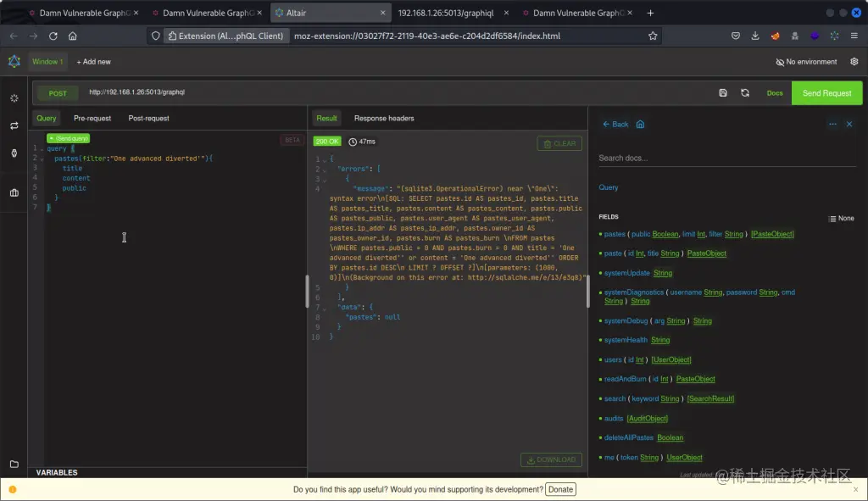Dismiss the donate notification bar
The height and width of the screenshot is (501, 868).
coord(856,489)
